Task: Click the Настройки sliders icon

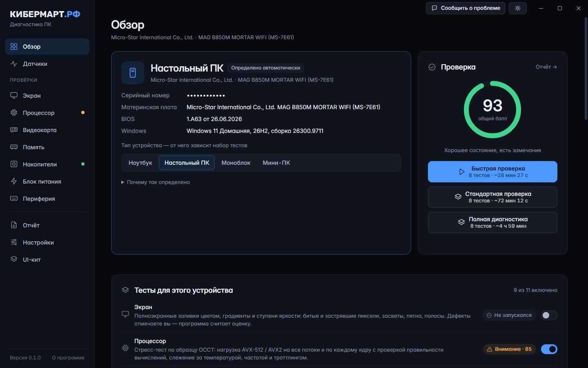Action: tap(14, 242)
